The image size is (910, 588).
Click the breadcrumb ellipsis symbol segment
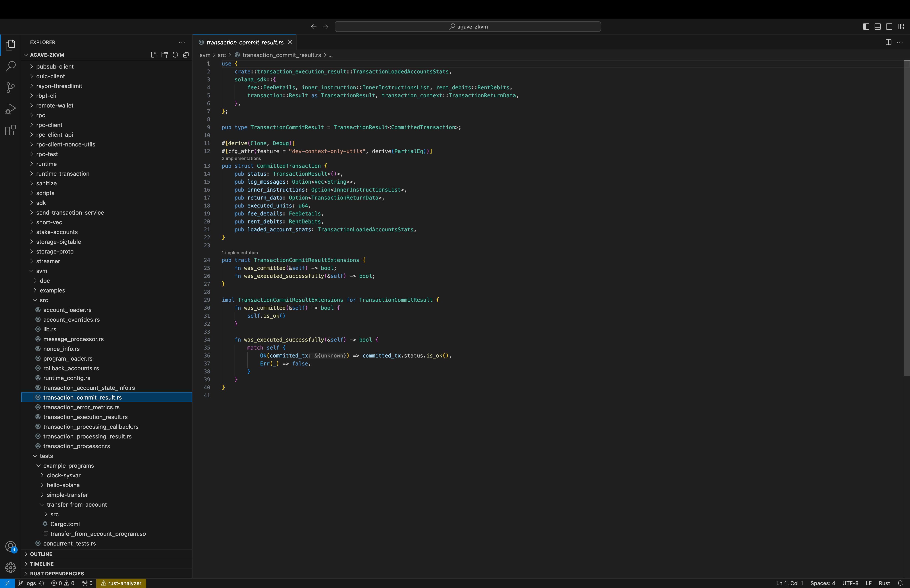tap(330, 55)
